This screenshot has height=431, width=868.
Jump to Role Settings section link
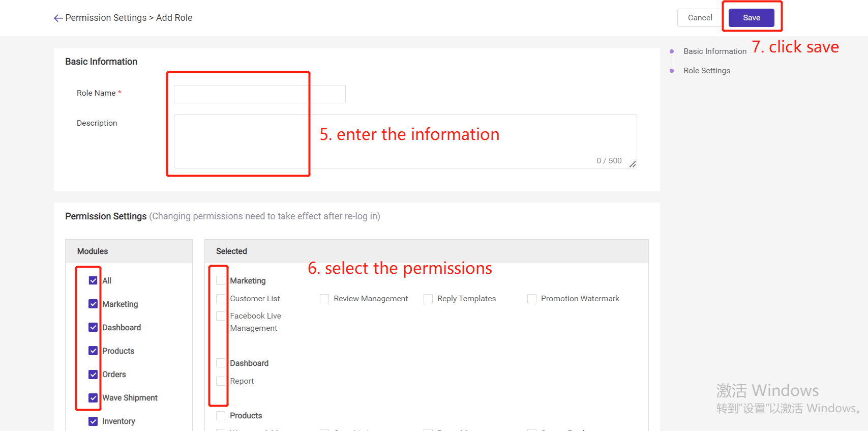point(707,71)
